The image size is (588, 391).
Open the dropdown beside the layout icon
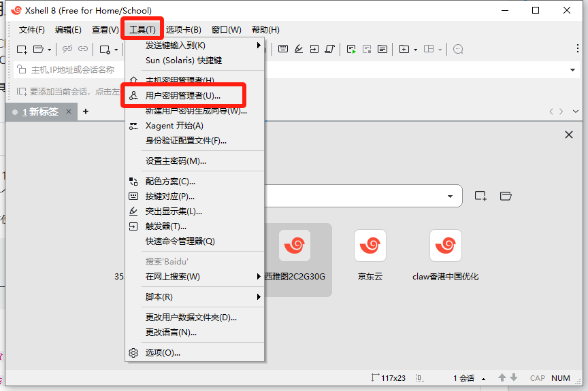pyautogui.click(x=440, y=50)
